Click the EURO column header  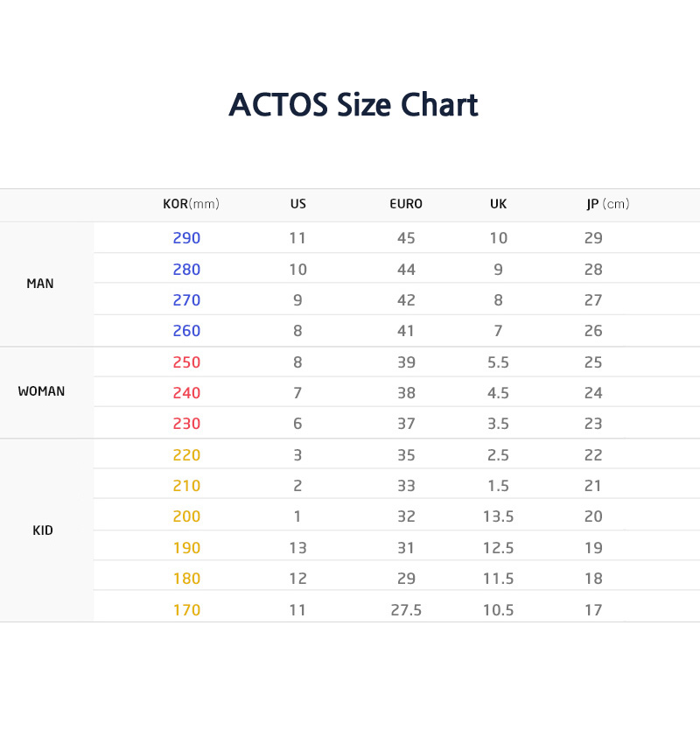406,204
